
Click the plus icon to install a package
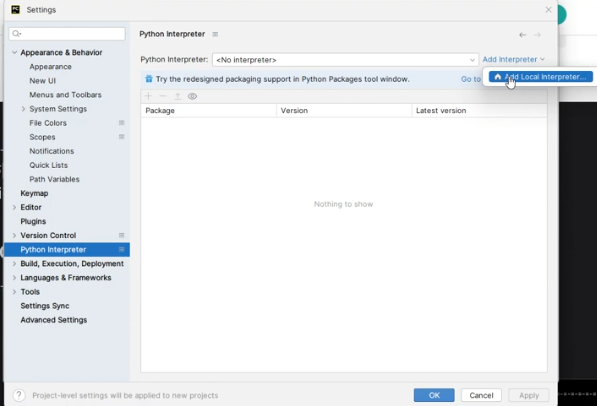148,96
